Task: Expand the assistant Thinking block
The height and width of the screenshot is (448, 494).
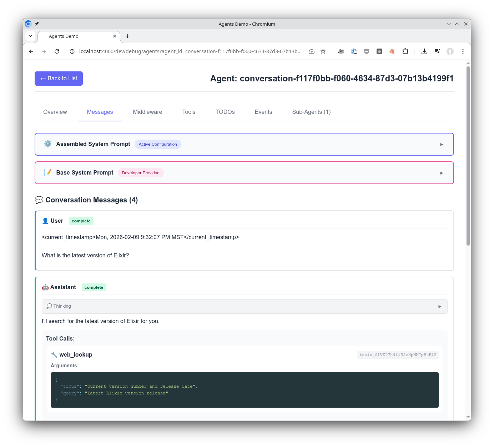Action: coord(439,307)
